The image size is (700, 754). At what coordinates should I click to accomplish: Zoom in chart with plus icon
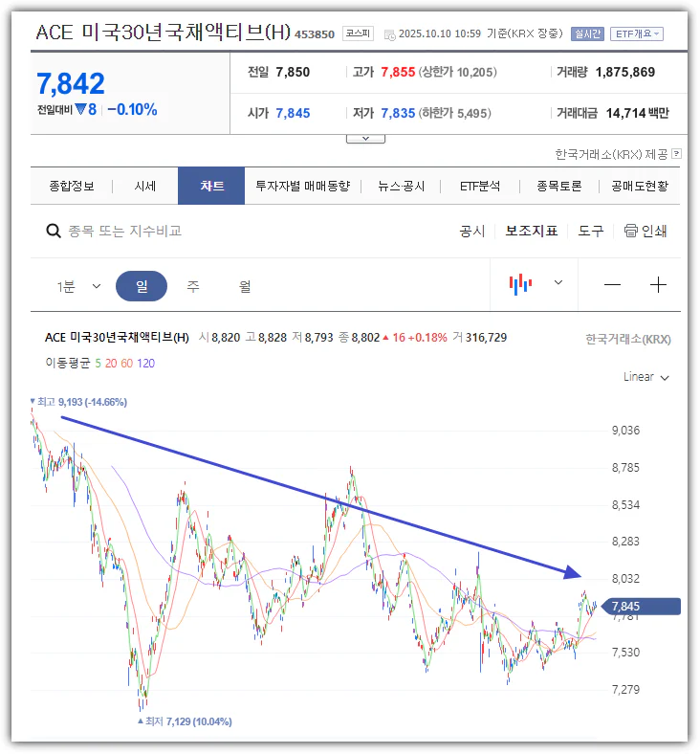tap(658, 285)
